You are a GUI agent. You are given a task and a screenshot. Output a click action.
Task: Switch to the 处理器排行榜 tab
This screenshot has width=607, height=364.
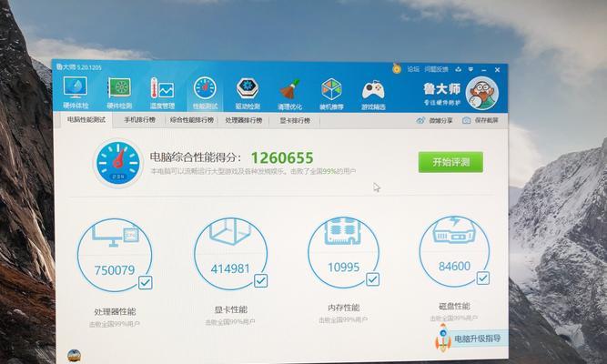click(x=244, y=120)
